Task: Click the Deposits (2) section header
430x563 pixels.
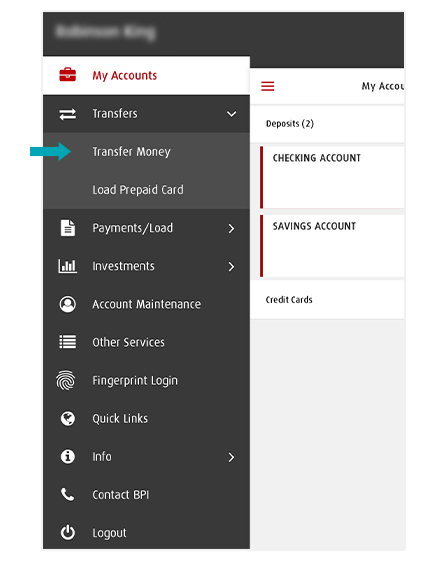Action: point(327,124)
